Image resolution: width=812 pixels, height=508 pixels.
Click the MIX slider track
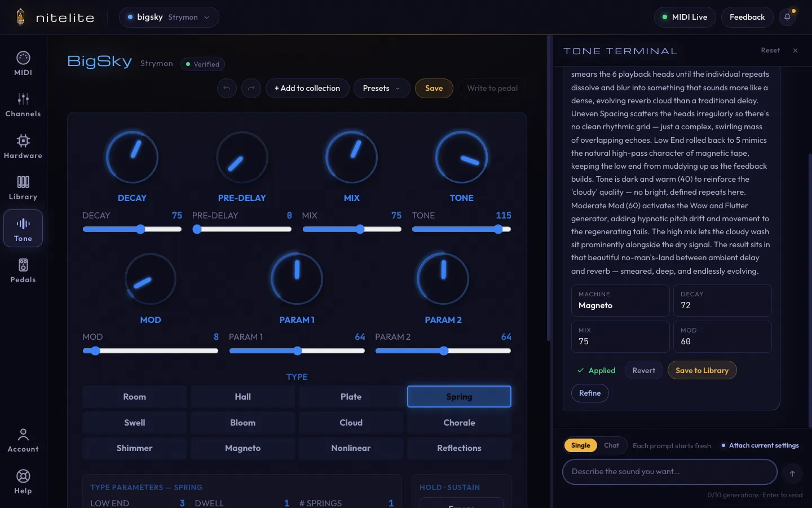pos(351,229)
